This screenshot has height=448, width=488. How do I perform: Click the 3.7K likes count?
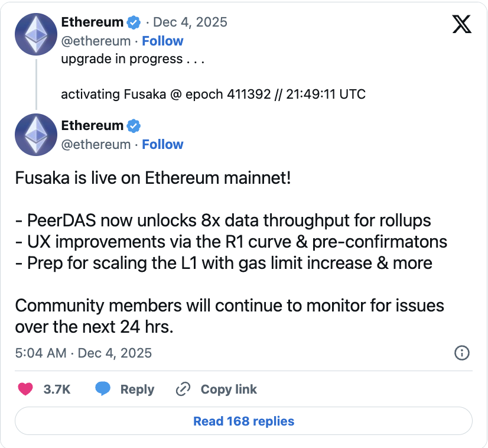click(57, 389)
